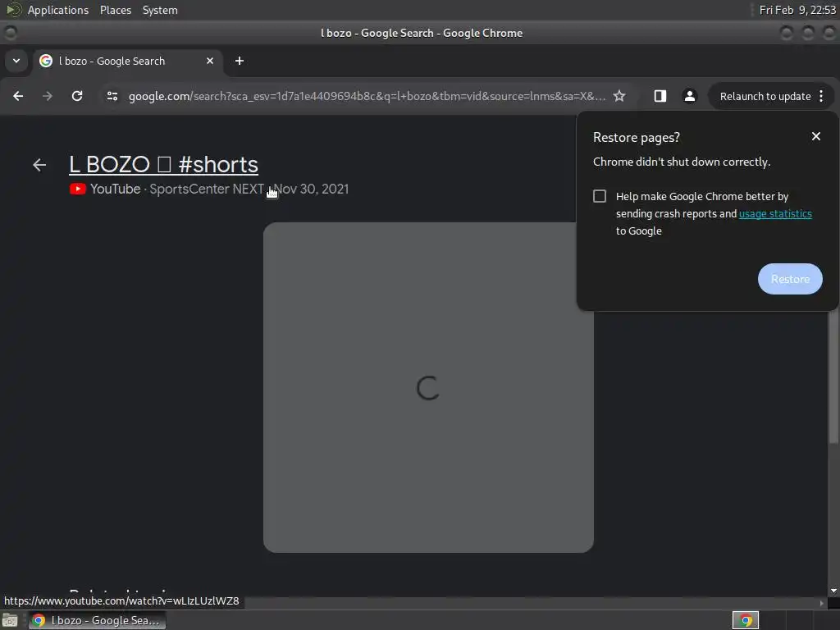Click the address bar URL field
This screenshot has width=840, height=630.
[367, 97]
